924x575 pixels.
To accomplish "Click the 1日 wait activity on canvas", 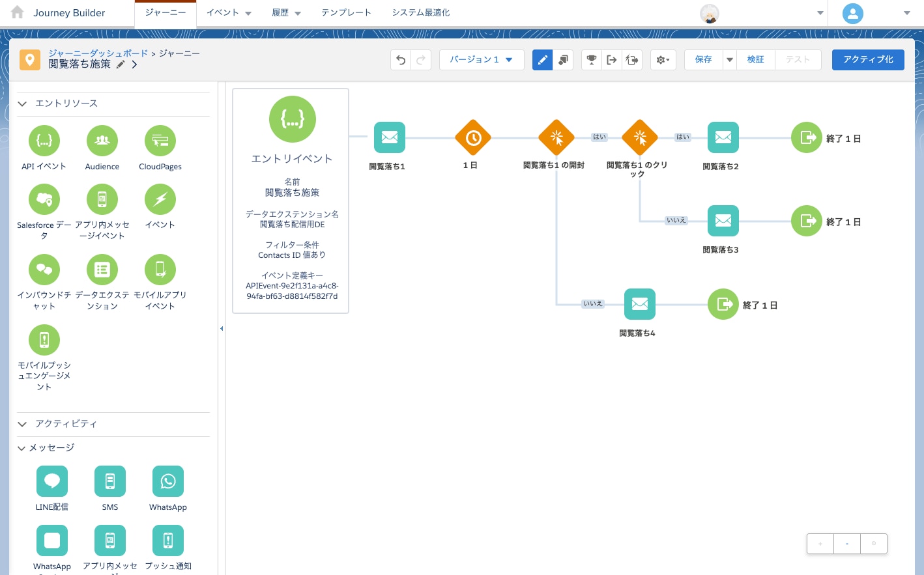I will pyautogui.click(x=472, y=138).
